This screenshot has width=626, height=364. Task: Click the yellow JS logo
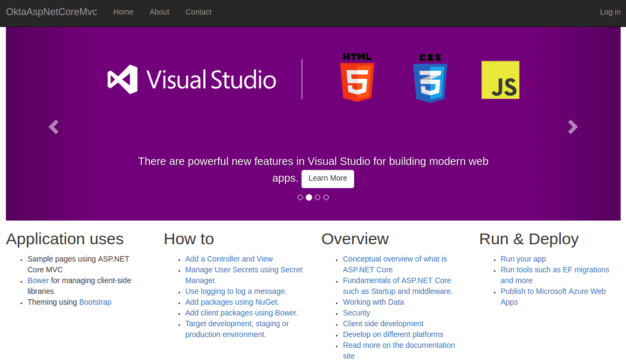coord(500,80)
